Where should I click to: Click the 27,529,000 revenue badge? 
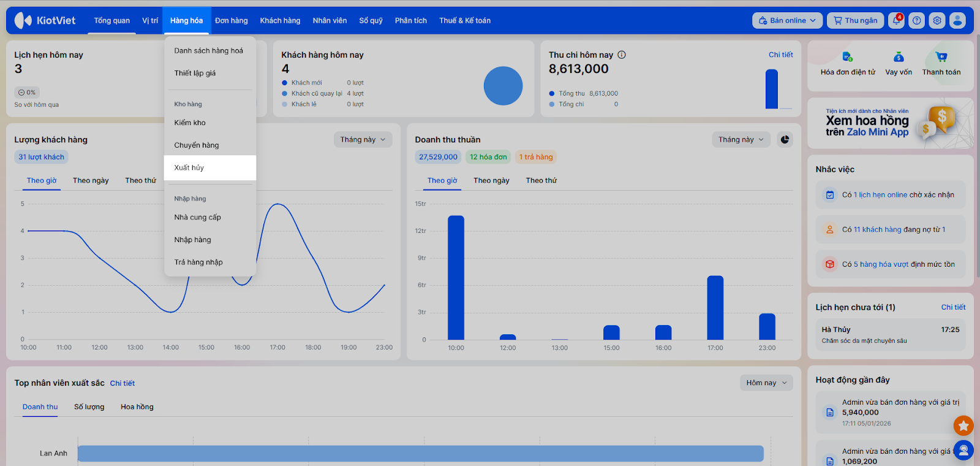(438, 157)
